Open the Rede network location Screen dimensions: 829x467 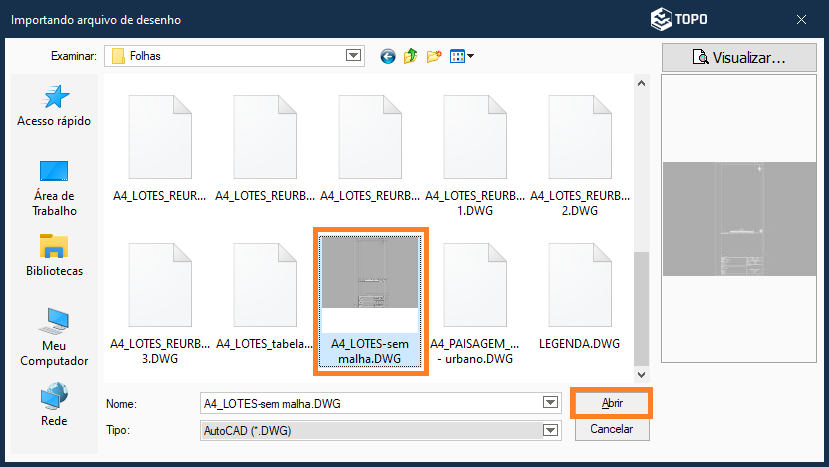click(54, 405)
